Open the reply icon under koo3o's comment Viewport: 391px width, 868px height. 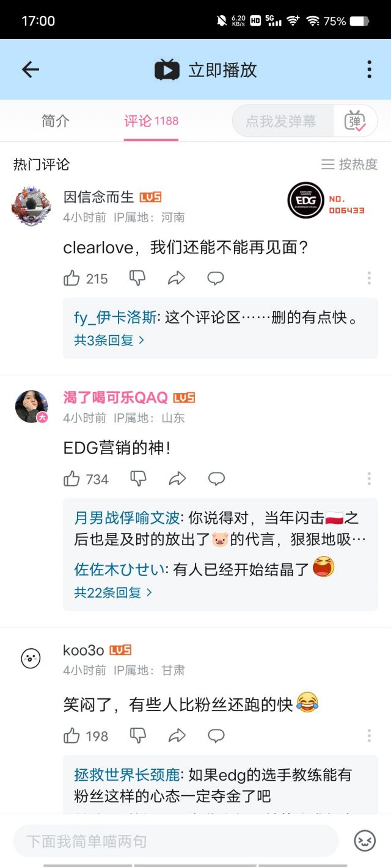point(216,736)
